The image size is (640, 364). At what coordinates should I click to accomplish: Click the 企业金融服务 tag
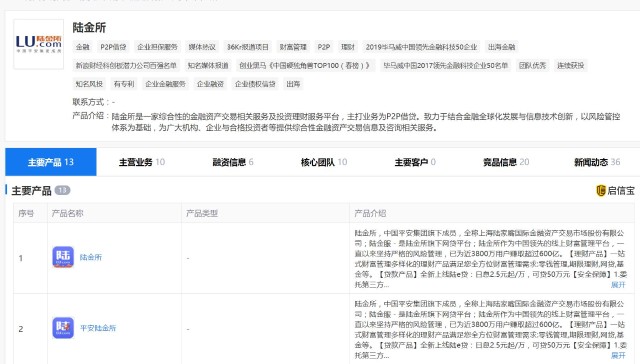coord(165,84)
